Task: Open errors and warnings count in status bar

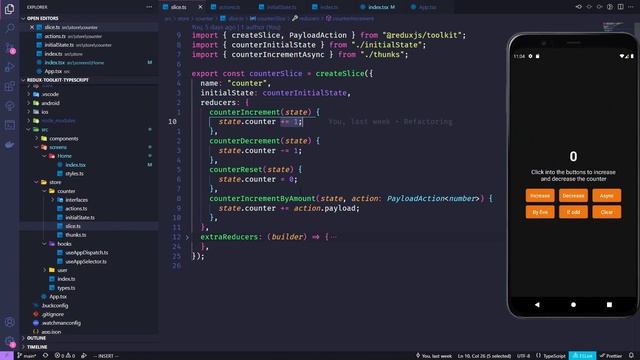Action: (65, 356)
